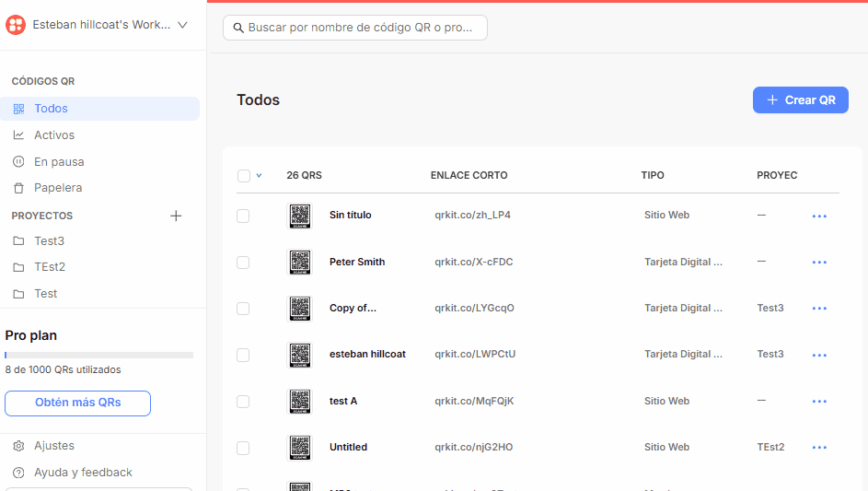This screenshot has height=491, width=868.
Task: Click the Crear QR button
Action: click(x=800, y=100)
